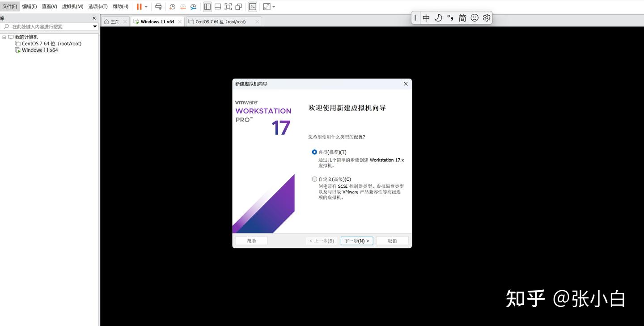
Task: Toggle the moon half/full-width icon in the IME bar
Action: tap(438, 18)
